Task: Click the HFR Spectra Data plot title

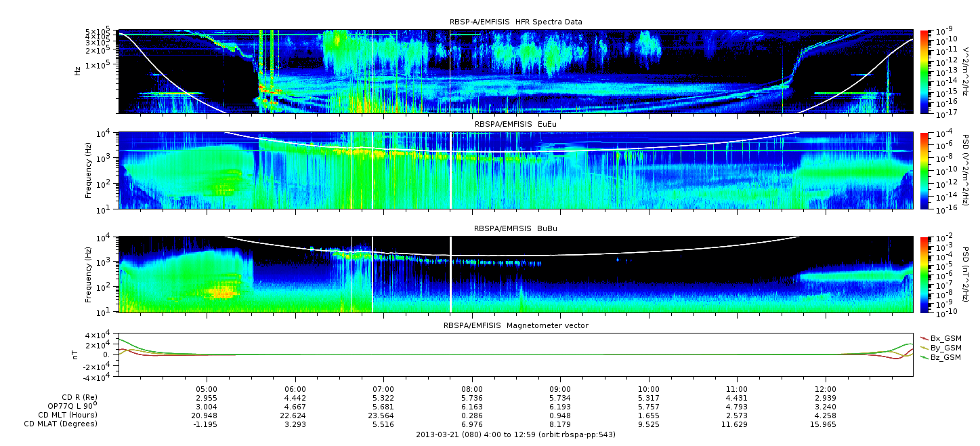Action: tap(515, 22)
